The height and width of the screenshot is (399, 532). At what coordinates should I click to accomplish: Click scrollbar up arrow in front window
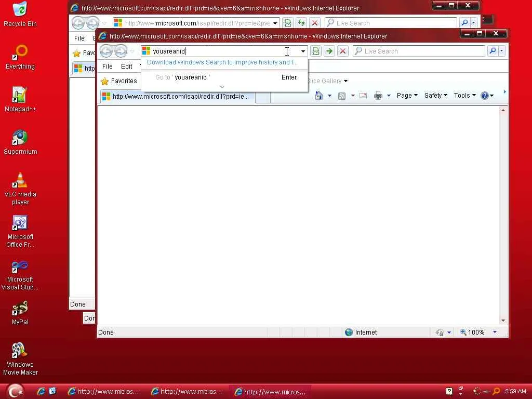pos(503,110)
